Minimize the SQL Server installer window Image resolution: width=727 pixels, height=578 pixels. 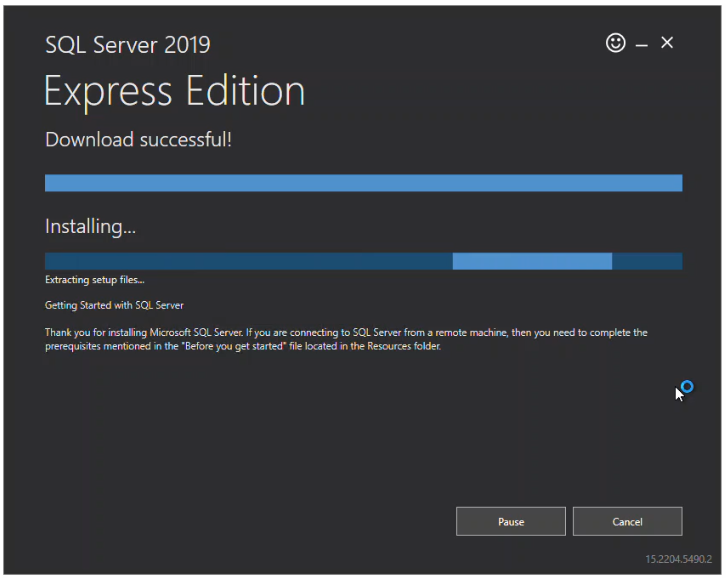coord(642,44)
